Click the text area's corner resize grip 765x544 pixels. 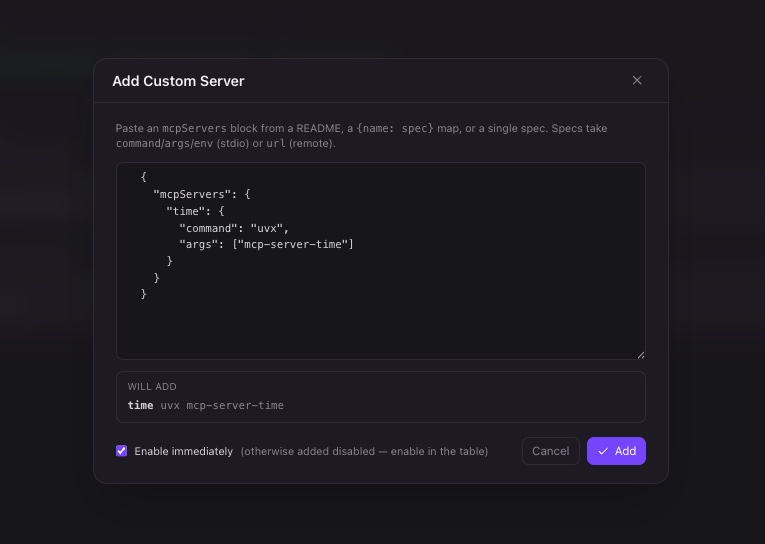(x=641, y=355)
